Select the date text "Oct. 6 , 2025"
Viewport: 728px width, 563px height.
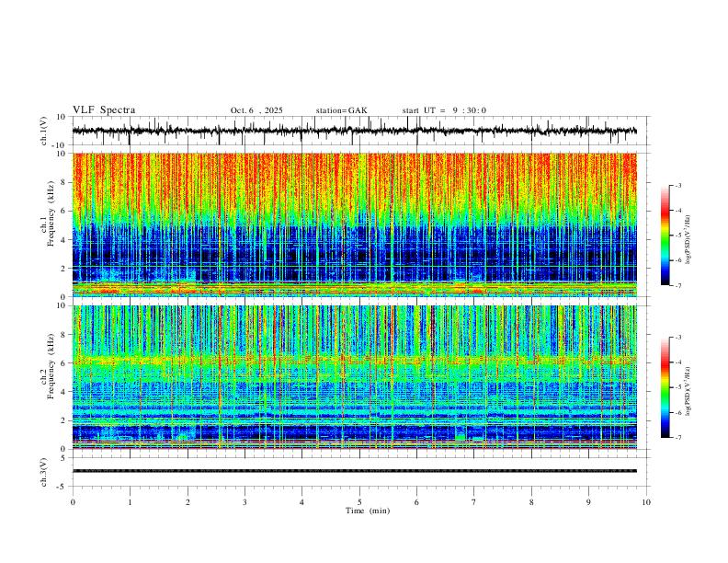(256, 110)
